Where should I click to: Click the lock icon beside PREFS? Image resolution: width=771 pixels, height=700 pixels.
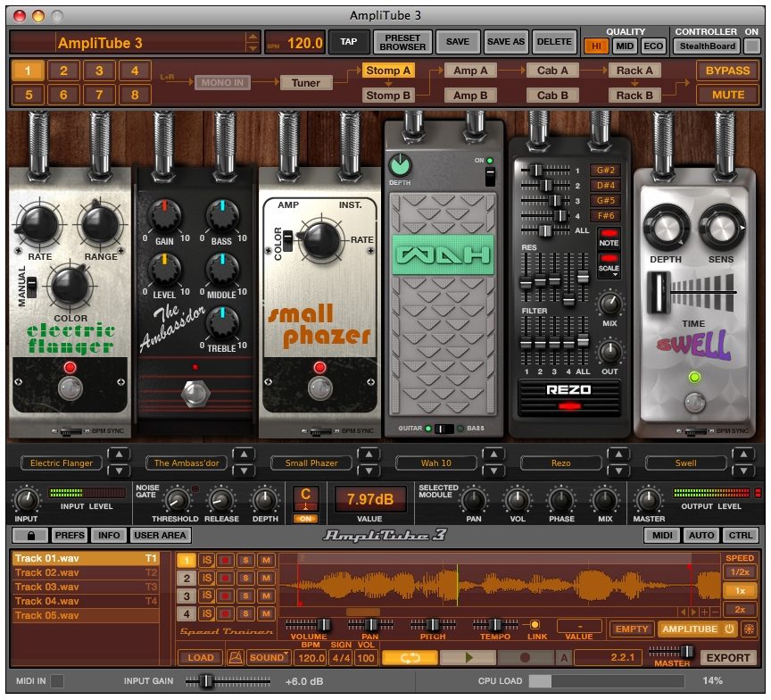click(30, 535)
